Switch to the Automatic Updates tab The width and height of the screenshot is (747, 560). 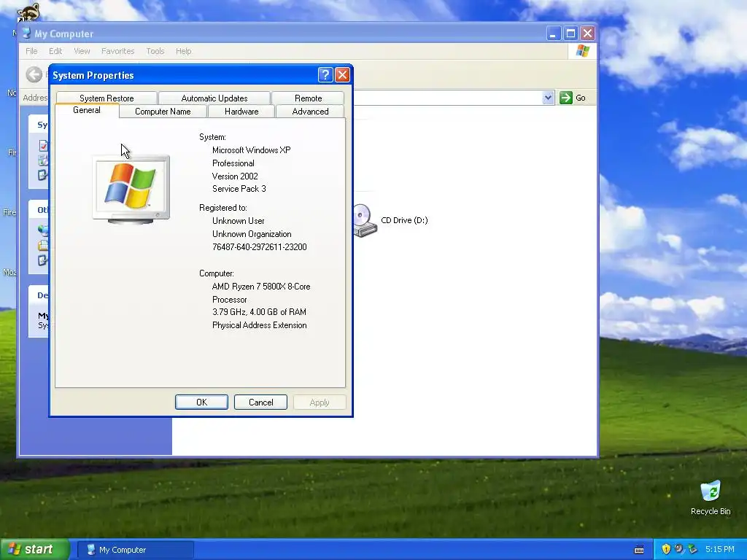tap(214, 98)
